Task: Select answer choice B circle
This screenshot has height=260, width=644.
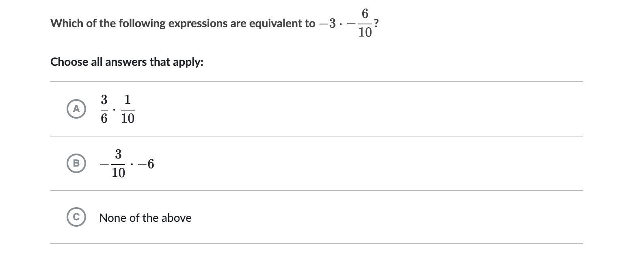Action: coord(76,163)
